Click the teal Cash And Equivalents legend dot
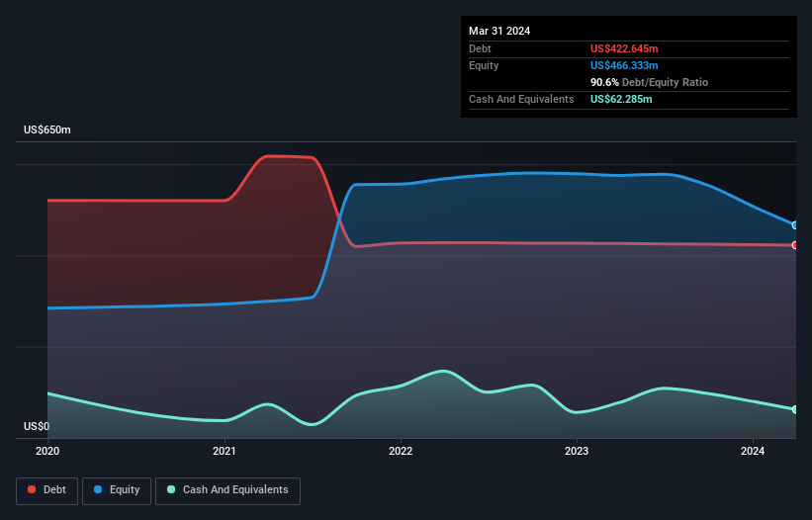The image size is (812, 520). pyautogui.click(x=171, y=489)
